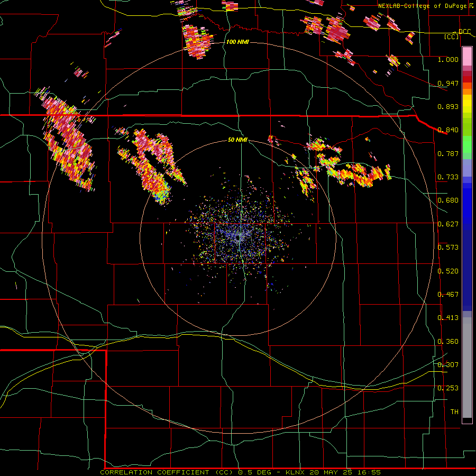Click the 0.253 color scale value

(x=448, y=388)
